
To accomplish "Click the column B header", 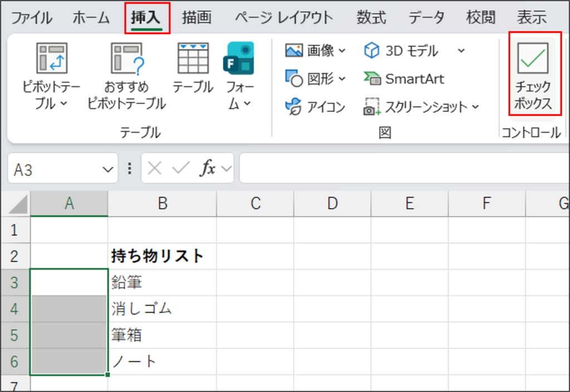I will click(162, 204).
